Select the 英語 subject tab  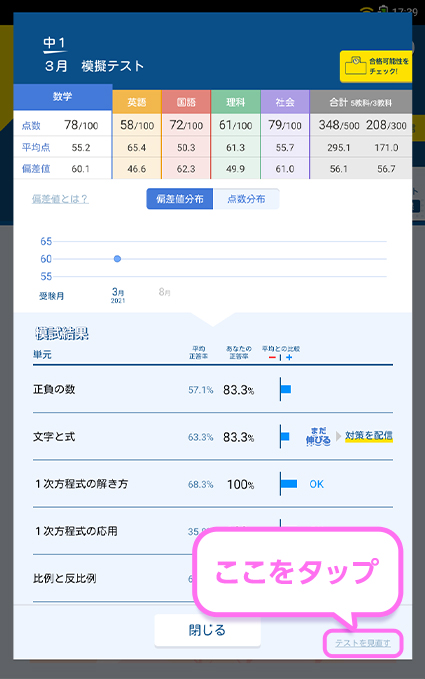(137, 102)
